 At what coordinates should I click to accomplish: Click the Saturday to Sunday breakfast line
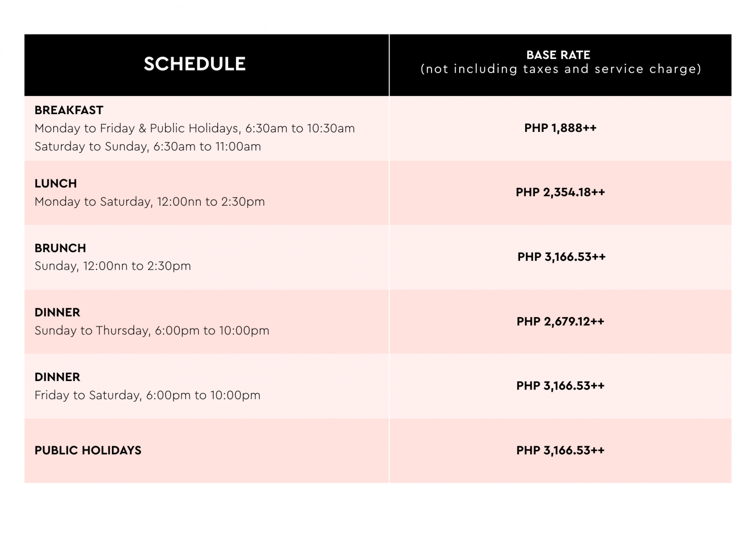click(x=147, y=147)
